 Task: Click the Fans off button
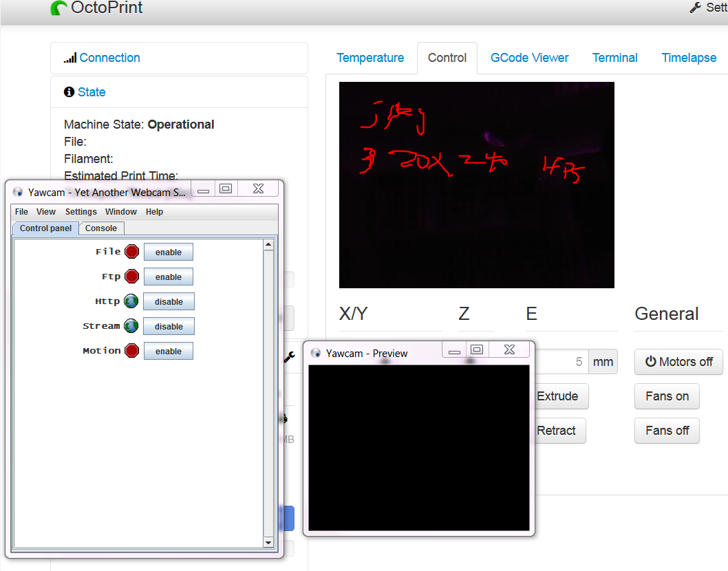[667, 431]
